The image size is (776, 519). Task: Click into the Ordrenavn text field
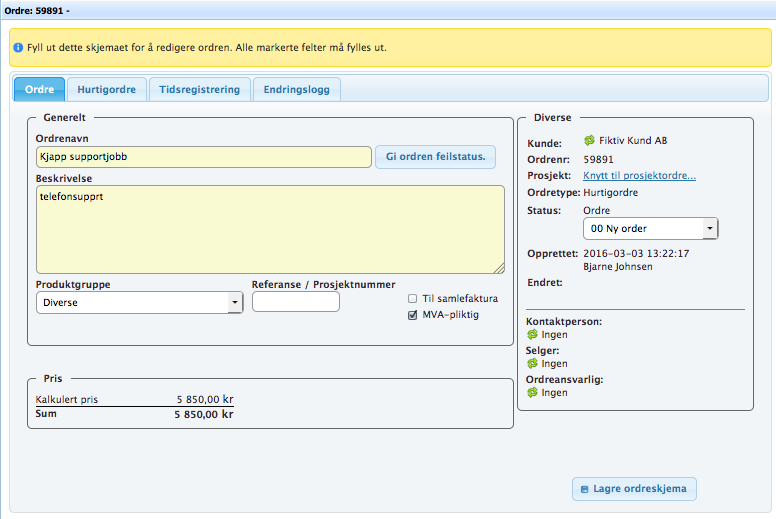pyautogui.click(x=202, y=157)
